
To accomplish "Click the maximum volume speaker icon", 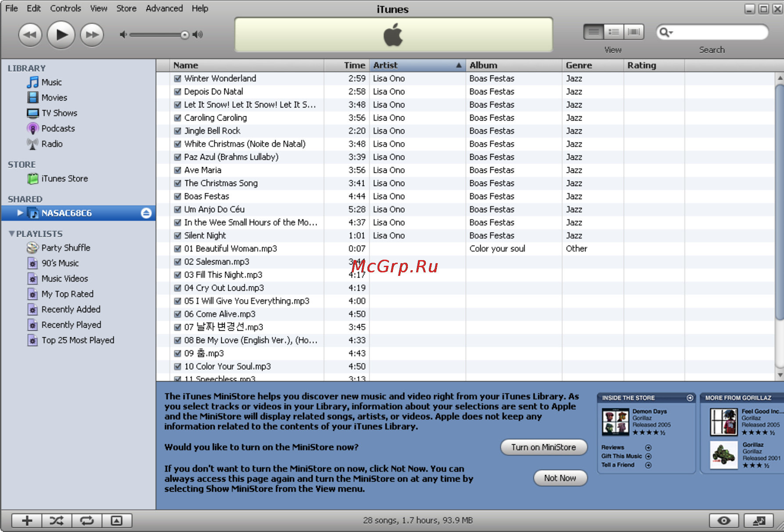I will [198, 35].
